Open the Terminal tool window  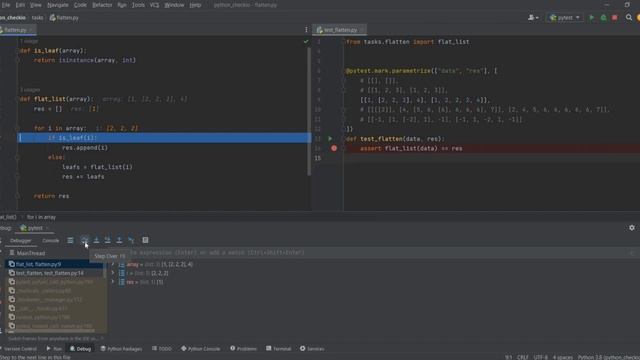[279, 349]
